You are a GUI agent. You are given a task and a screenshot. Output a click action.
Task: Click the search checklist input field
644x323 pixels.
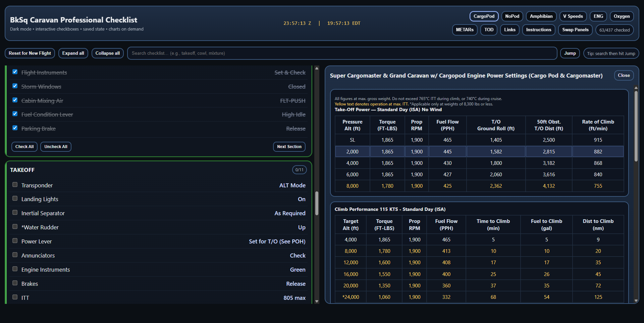point(342,53)
